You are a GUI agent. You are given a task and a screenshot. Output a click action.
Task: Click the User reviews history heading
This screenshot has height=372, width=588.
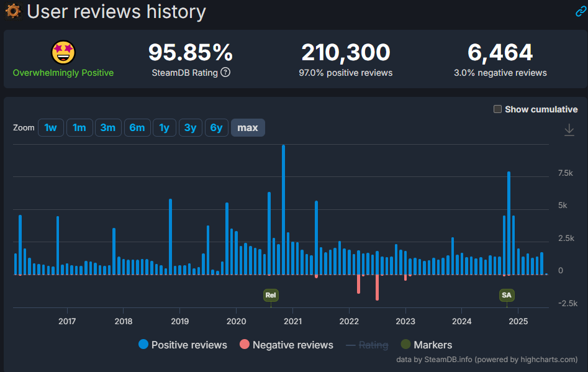pyautogui.click(x=116, y=11)
